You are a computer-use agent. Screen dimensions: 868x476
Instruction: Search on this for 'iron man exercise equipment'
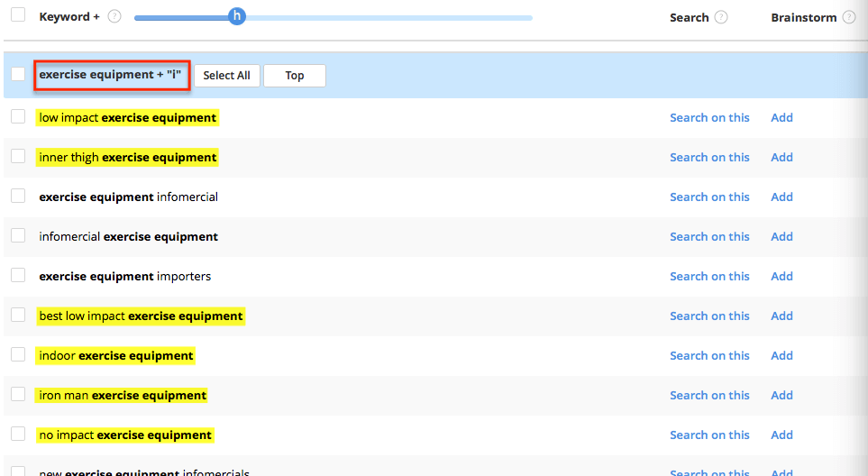coord(709,395)
